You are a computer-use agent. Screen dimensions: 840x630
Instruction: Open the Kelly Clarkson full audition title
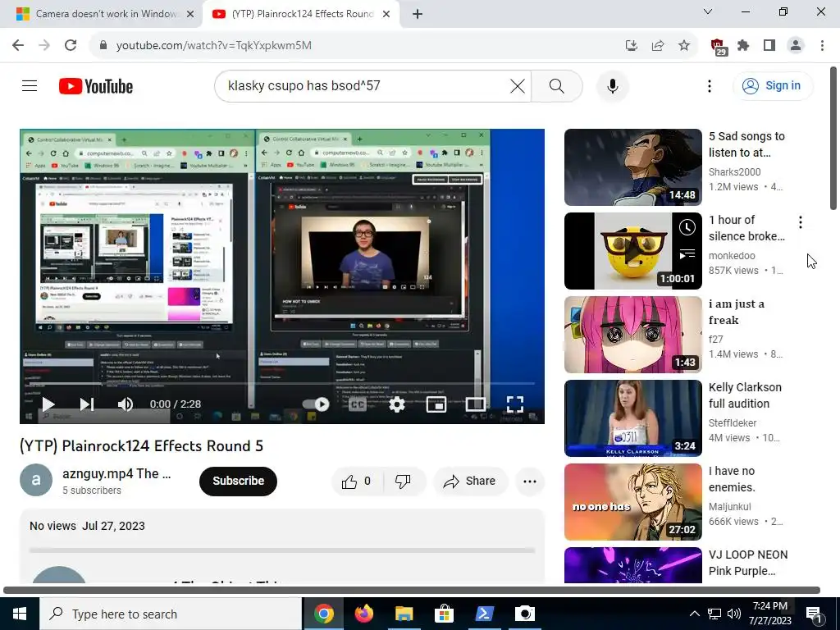tap(745, 395)
